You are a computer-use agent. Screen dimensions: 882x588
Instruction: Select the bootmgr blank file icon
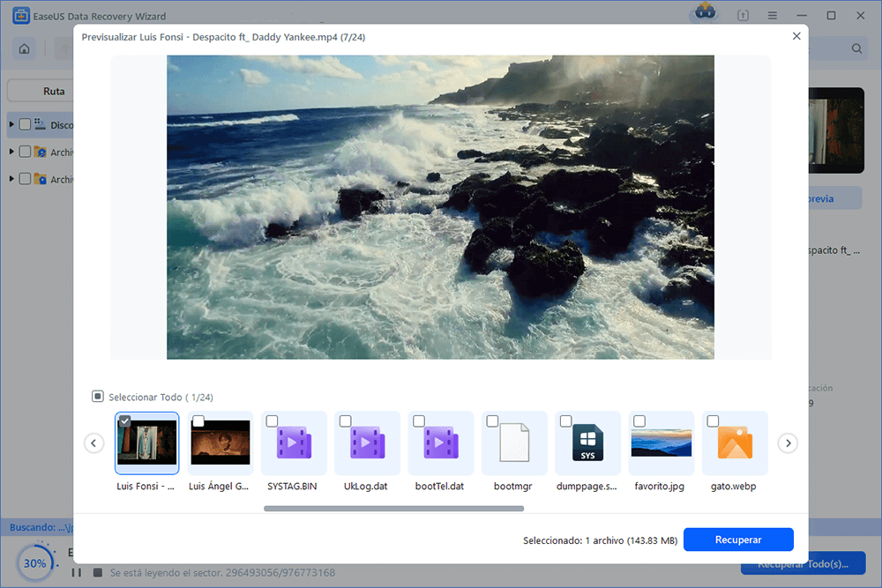tap(514, 443)
